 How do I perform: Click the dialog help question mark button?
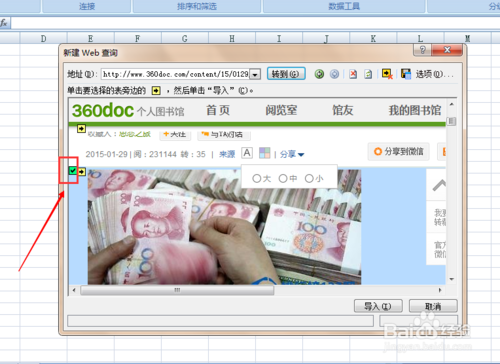(422, 50)
